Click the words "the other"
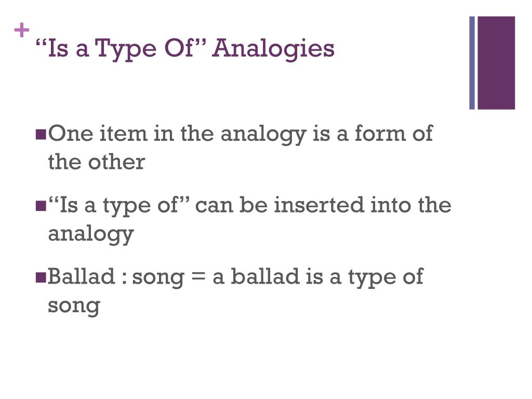532x399 pixels. coord(97,162)
